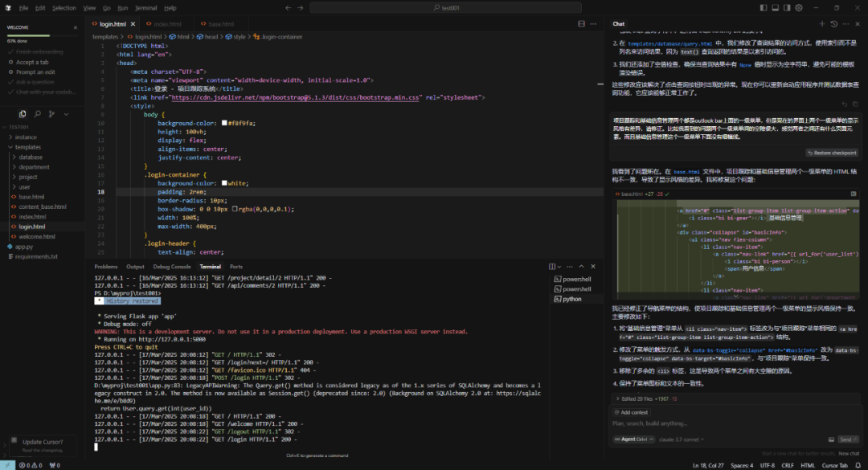Click the notifications bell in status bar
The width and height of the screenshot is (868, 470).
(x=858, y=465)
